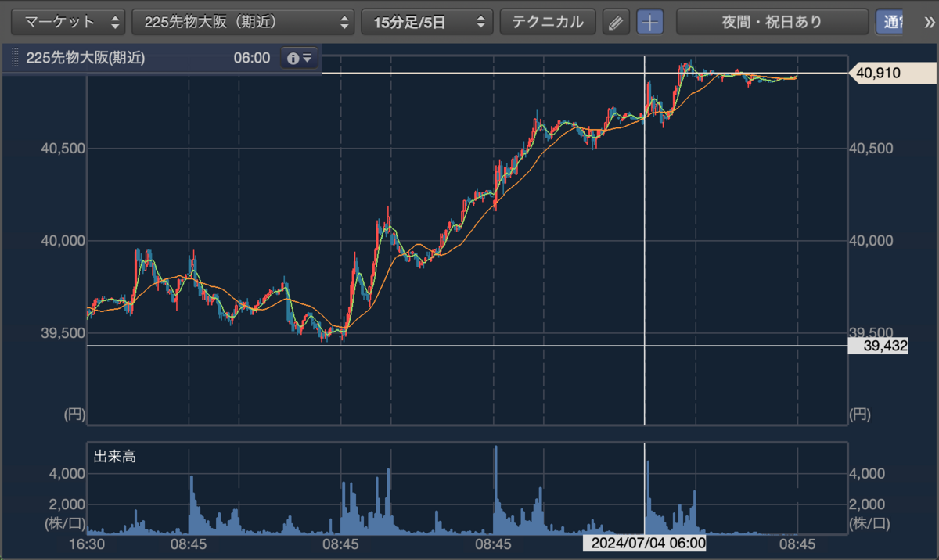Screen dimensions: 939x560
Task: Click the rightmost 08:45 time label
Action: coord(797,543)
